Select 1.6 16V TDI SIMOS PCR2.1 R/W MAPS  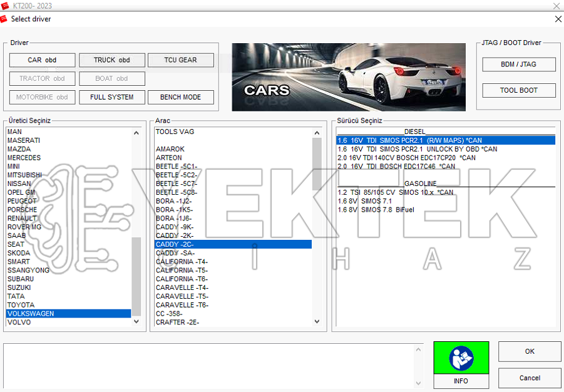click(x=446, y=140)
